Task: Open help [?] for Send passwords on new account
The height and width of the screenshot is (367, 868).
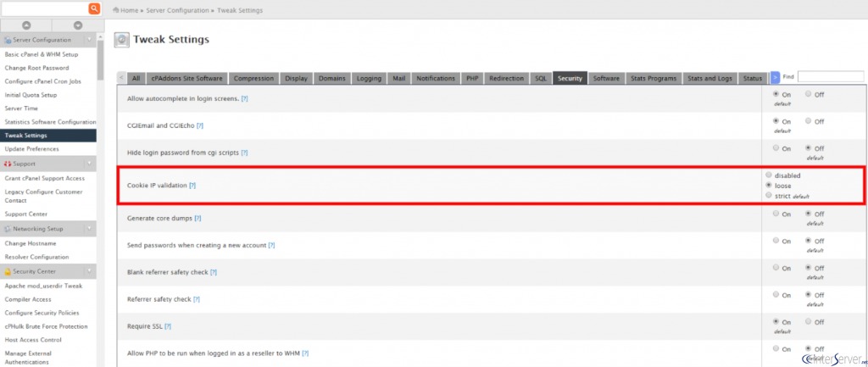Action: [272, 245]
